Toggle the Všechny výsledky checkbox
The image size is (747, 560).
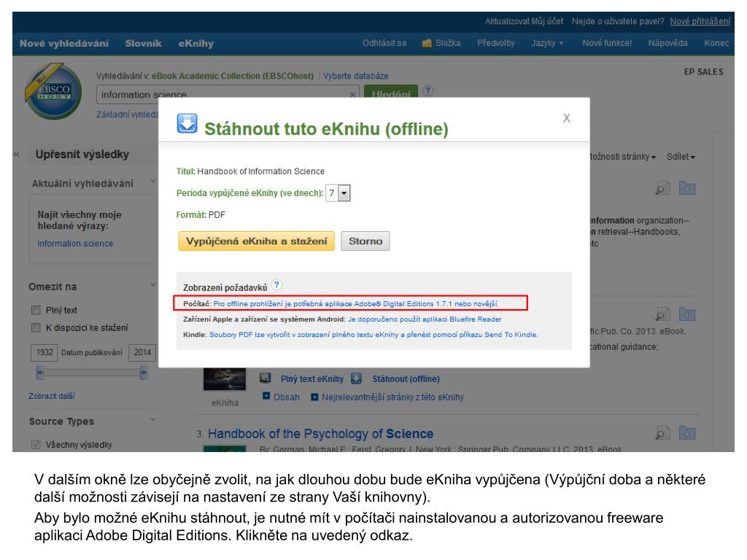click(36, 445)
